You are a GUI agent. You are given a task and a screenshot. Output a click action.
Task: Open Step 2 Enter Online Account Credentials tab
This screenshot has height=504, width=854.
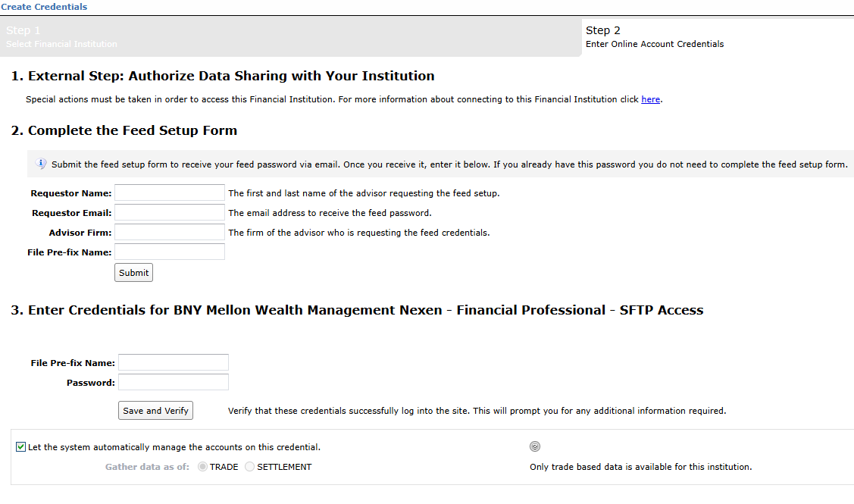718,37
